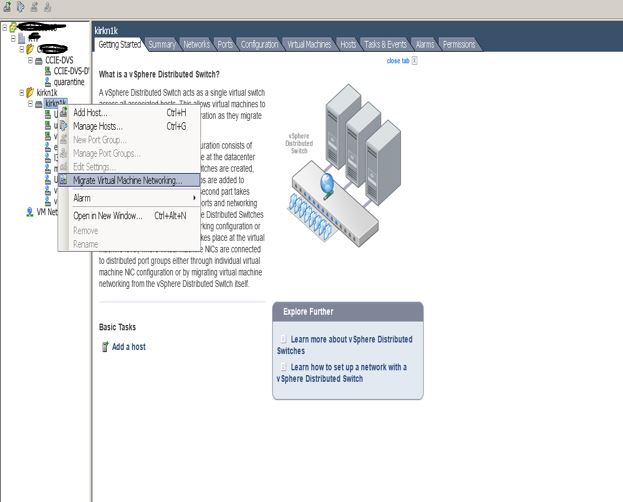Click the disabled New Port Group... entry
The image size is (623, 502).
point(129,140)
